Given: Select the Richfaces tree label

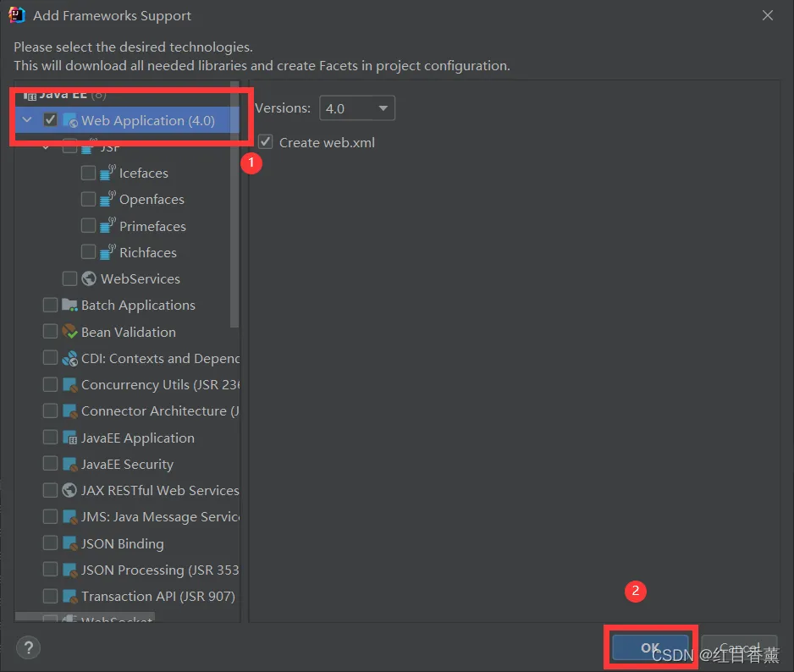Looking at the screenshot, I should click(148, 253).
